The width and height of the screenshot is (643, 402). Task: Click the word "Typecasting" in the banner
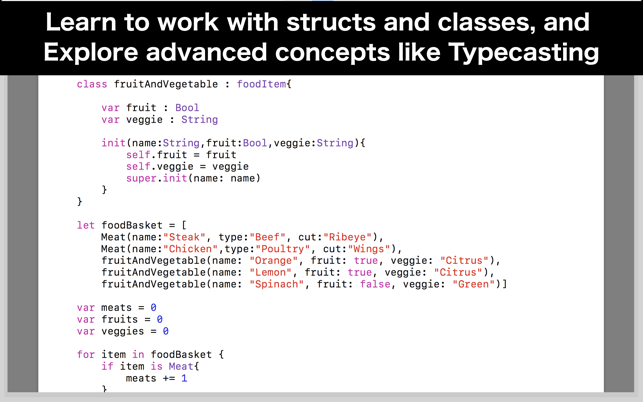pyautogui.click(x=523, y=53)
